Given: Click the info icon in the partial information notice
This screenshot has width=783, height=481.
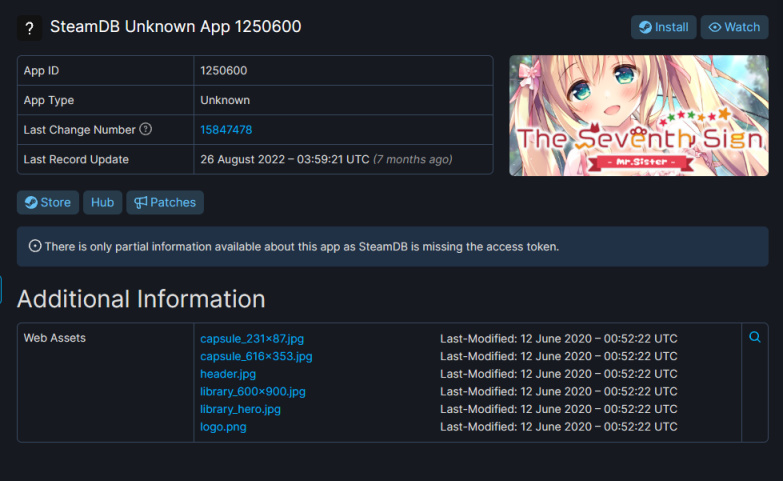Looking at the screenshot, I should coord(35,246).
